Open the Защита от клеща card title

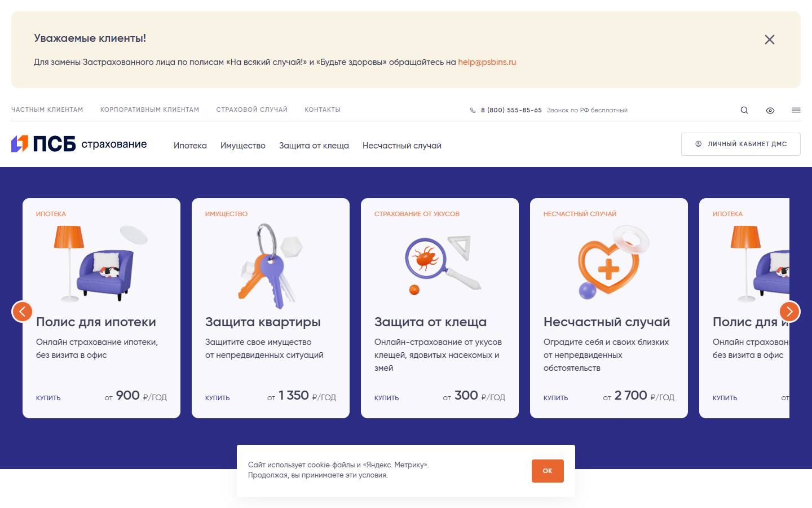[x=430, y=322]
